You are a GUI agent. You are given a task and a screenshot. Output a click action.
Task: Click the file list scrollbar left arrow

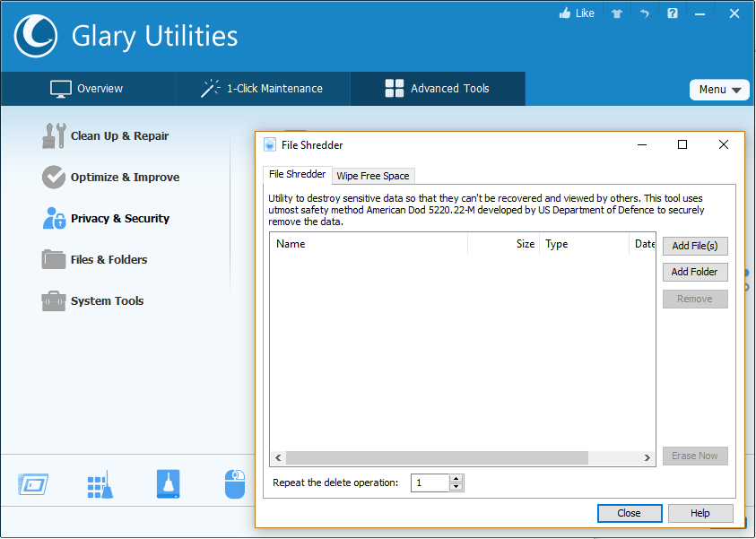click(x=278, y=457)
